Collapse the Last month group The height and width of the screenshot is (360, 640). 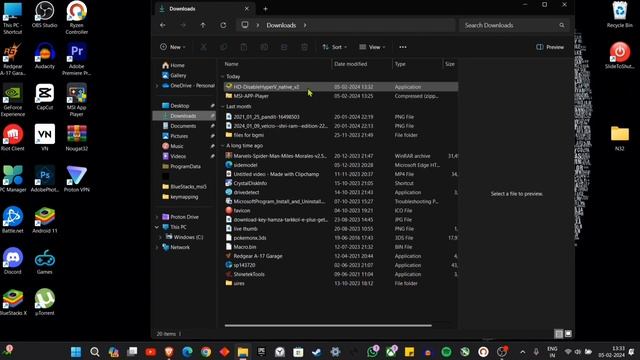pyautogui.click(x=223, y=107)
